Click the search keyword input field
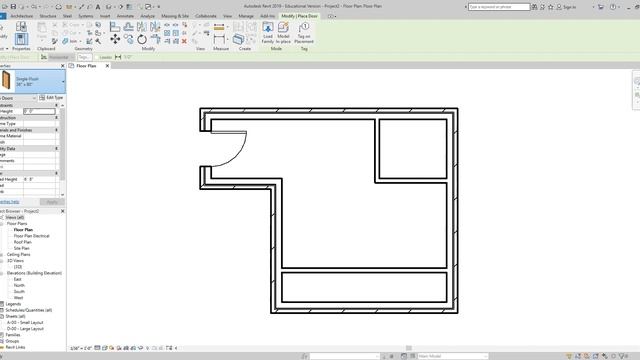The image size is (640, 360). point(499,7)
